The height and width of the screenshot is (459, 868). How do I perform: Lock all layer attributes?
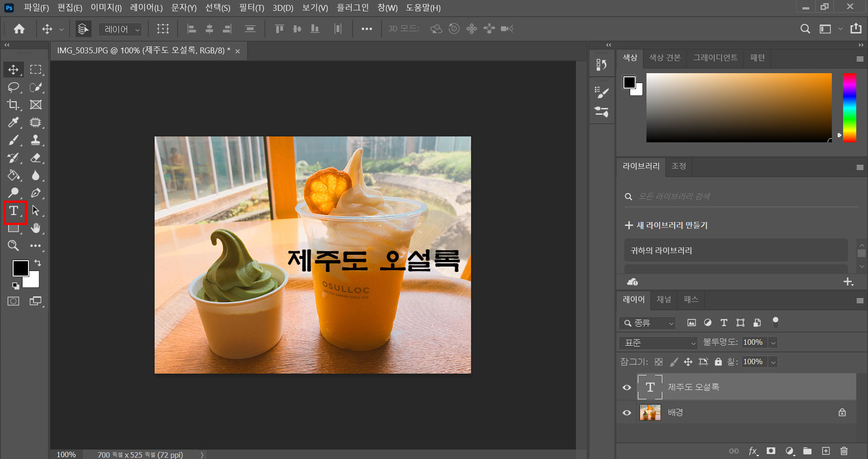click(x=718, y=362)
